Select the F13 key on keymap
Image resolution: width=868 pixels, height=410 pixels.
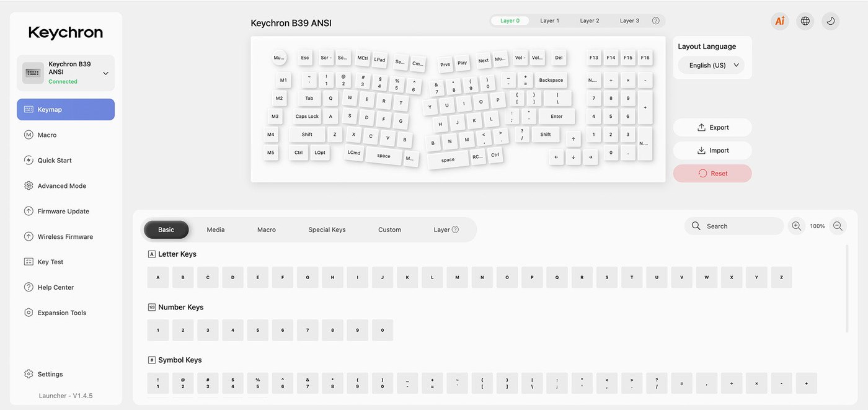click(x=594, y=58)
